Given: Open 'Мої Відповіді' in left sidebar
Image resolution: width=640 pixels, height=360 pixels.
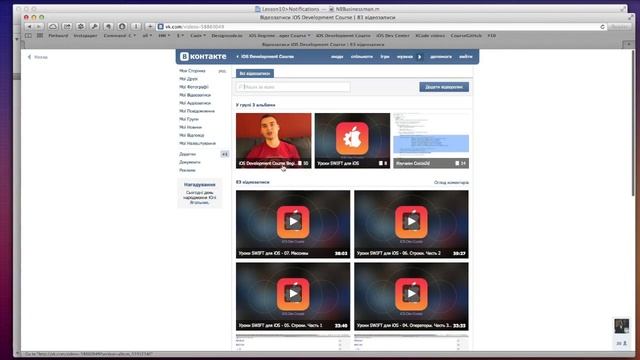Looking at the screenshot, I should (x=191, y=135).
